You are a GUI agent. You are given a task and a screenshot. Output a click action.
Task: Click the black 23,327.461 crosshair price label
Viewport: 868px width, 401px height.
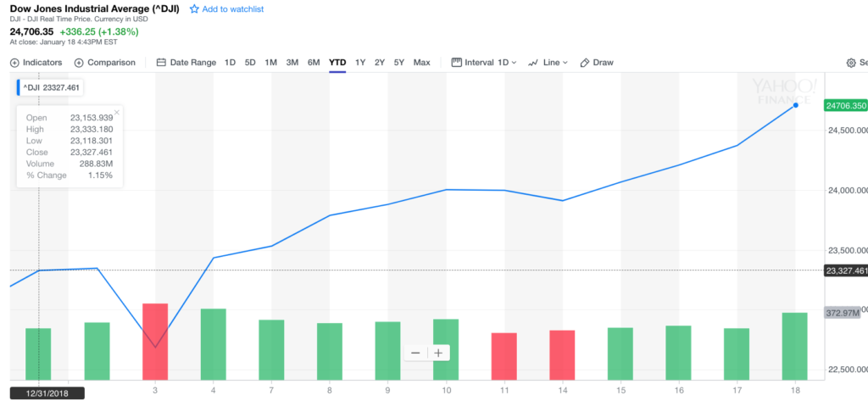846,270
